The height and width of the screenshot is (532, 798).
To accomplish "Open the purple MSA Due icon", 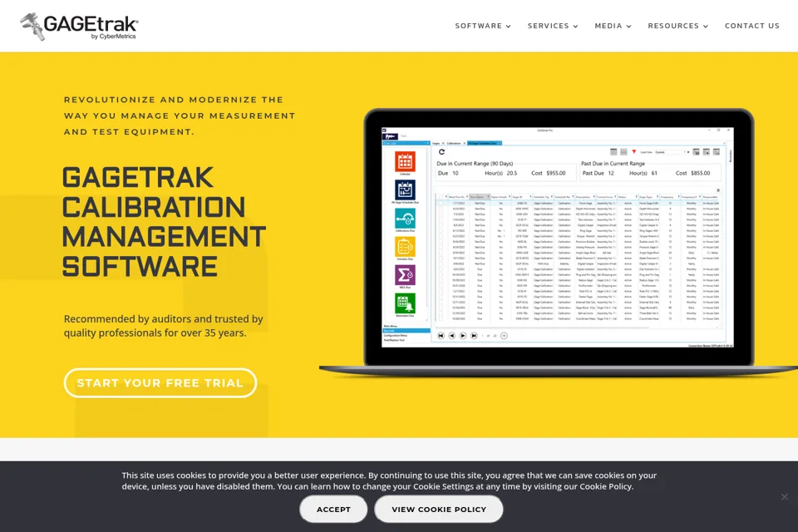I will click(405, 275).
